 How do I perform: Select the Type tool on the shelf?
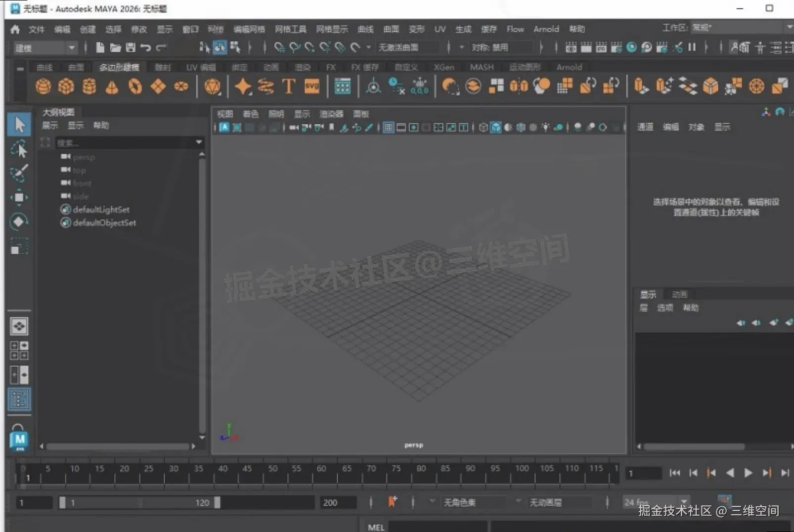[289, 86]
